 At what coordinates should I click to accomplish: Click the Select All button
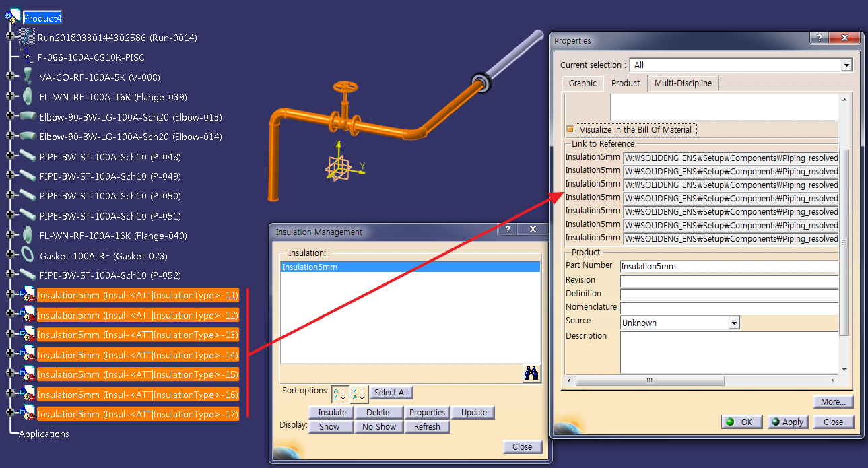(x=391, y=392)
